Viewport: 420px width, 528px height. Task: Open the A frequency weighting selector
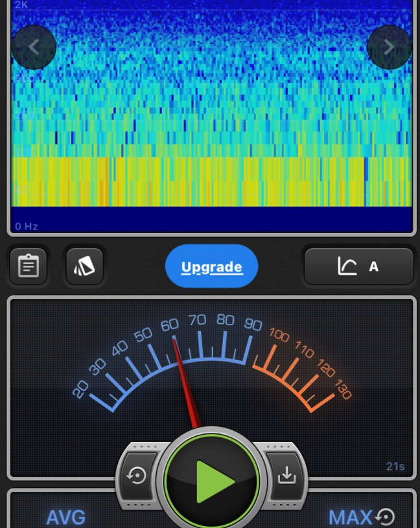click(358, 266)
